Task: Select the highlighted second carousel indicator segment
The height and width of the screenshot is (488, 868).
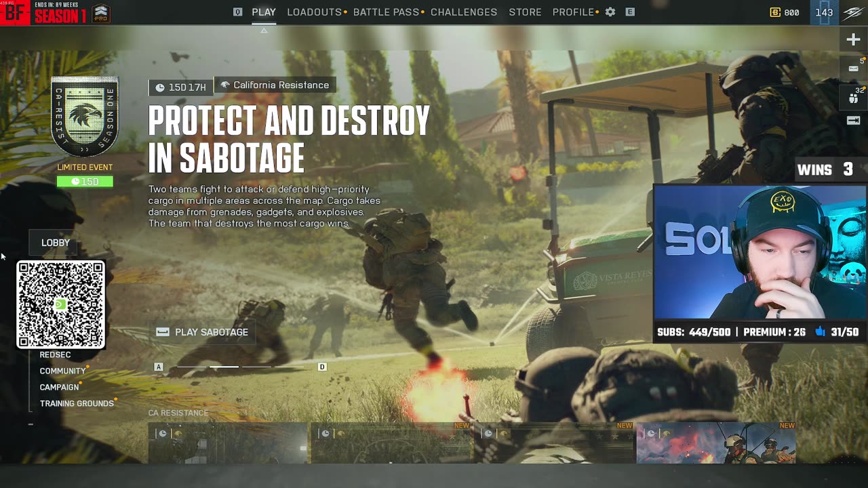Action: [224, 367]
